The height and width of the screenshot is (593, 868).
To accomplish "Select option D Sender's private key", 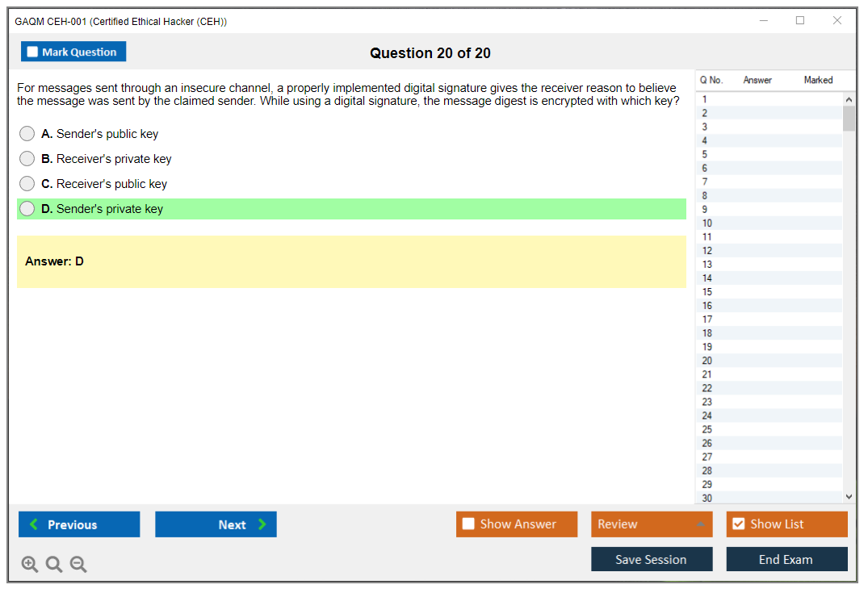I will coord(27,209).
